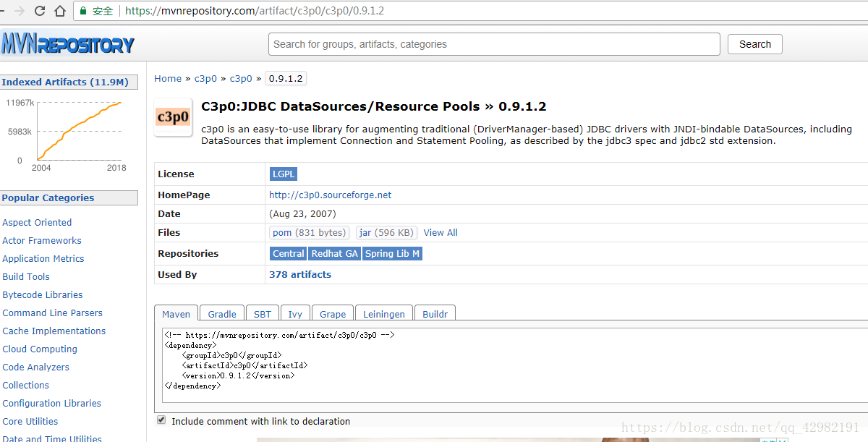Click the browser forward arrow icon

click(x=20, y=11)
